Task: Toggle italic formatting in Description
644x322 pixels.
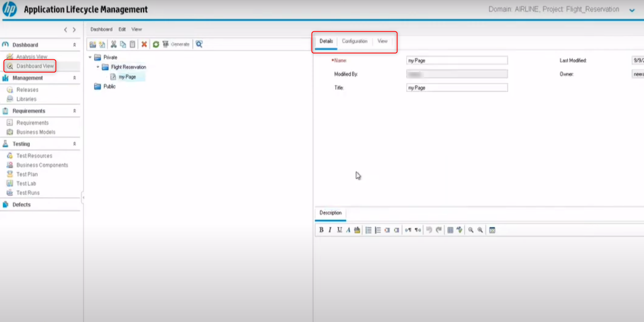Action: [x=330, y=230]
